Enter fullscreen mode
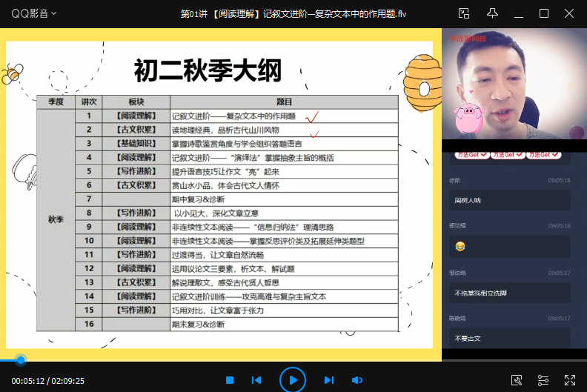Image resolution: width=587 pixels, height=392 pixels. pos(570,380)
